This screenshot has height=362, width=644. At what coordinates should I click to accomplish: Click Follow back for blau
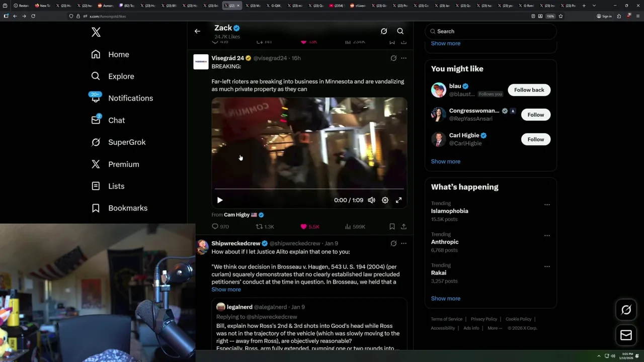point(529,90)
